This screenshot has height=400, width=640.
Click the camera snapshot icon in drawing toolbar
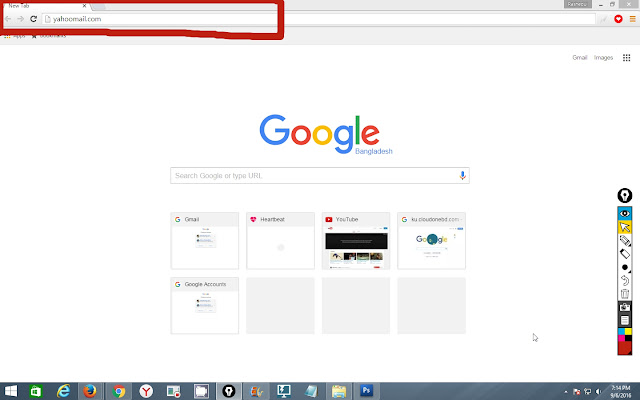pyautogui.click(x=624, y=307)
